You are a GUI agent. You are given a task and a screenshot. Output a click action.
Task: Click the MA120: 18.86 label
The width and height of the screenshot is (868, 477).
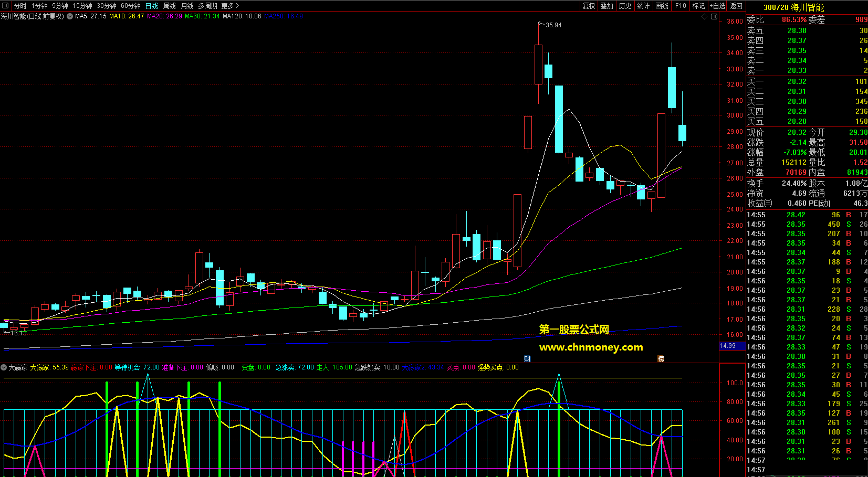(x=242, y=16)
